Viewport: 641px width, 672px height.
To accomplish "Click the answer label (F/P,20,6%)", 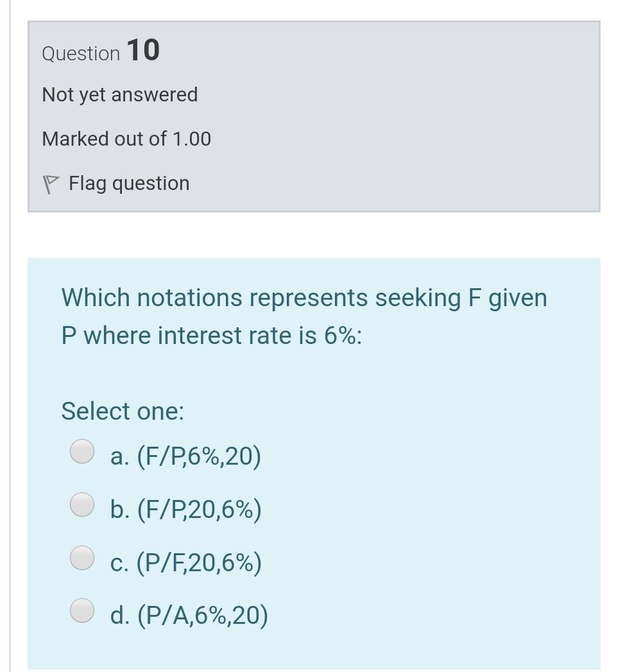I will 196,510.
